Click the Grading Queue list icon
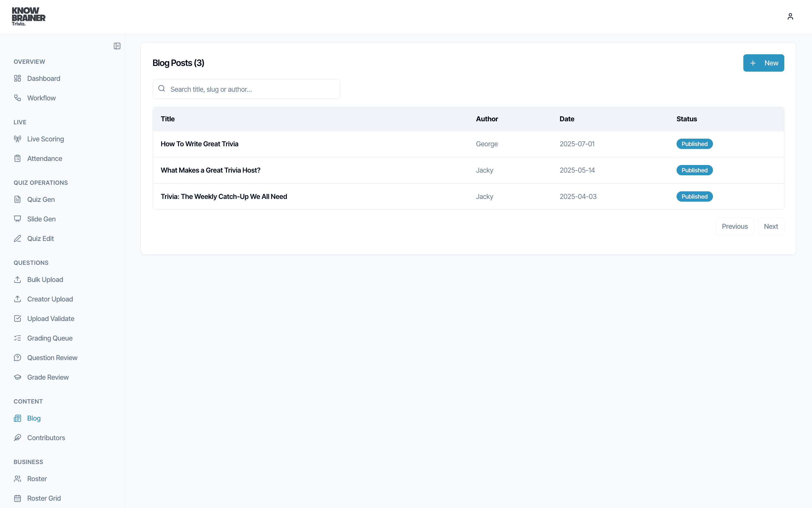This screenshot has width=812, height=508. click(17, 338)
